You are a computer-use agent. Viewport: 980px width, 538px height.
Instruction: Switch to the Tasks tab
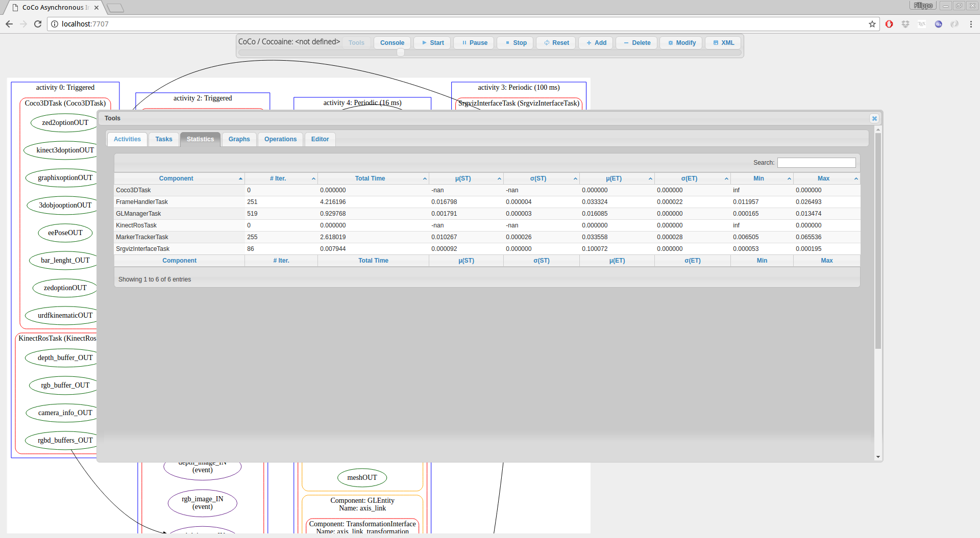(164, 139)
